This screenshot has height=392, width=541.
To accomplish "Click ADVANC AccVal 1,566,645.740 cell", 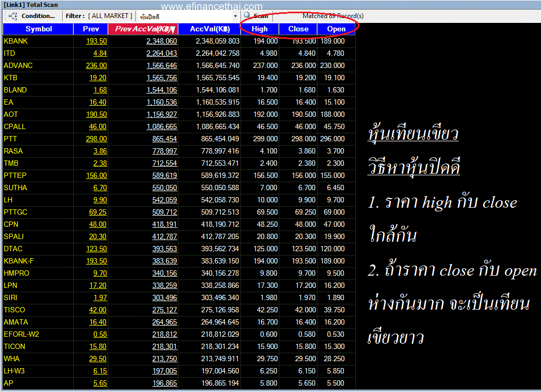I will [218, 65].
